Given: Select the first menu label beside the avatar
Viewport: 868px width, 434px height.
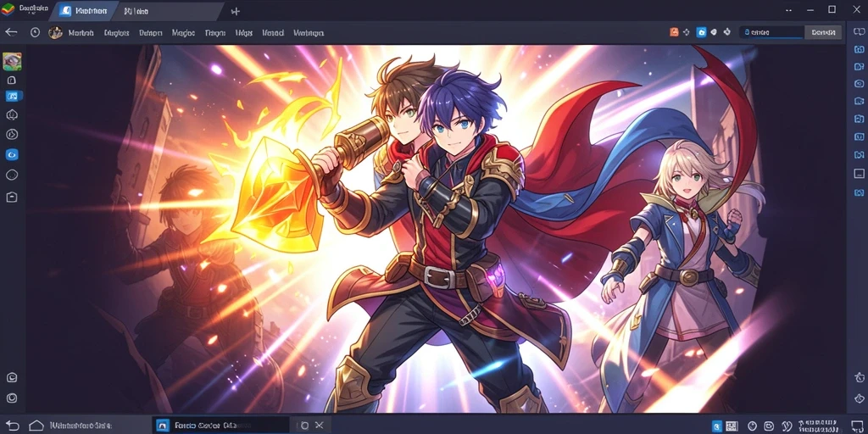Looking at the screenshot, I should pos(81,33).
